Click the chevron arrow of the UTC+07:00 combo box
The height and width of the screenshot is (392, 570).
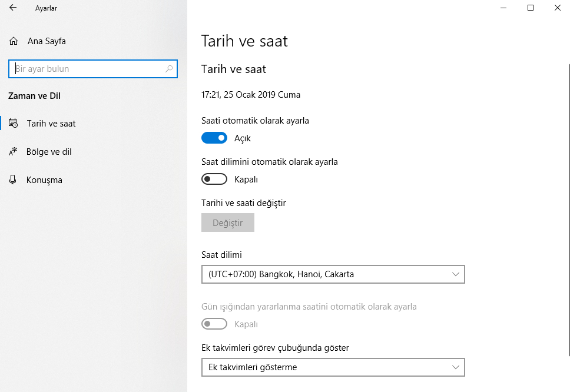pyautogui.click(x=455, y=274)
